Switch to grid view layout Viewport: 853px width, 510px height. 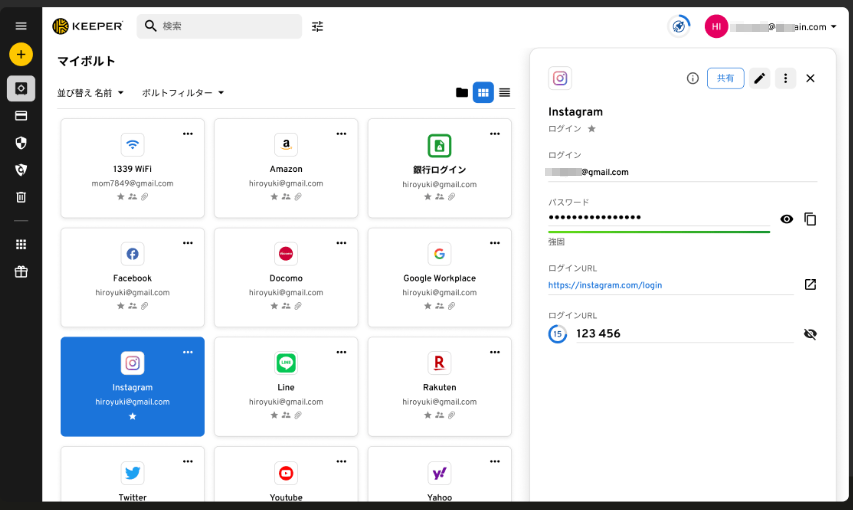point(483,92)
